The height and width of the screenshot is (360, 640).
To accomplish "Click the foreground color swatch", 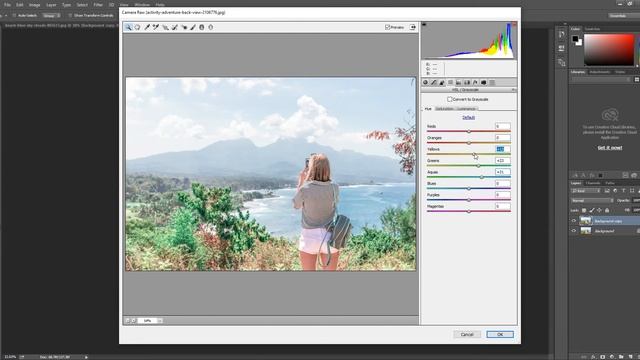I will (575, 39).
